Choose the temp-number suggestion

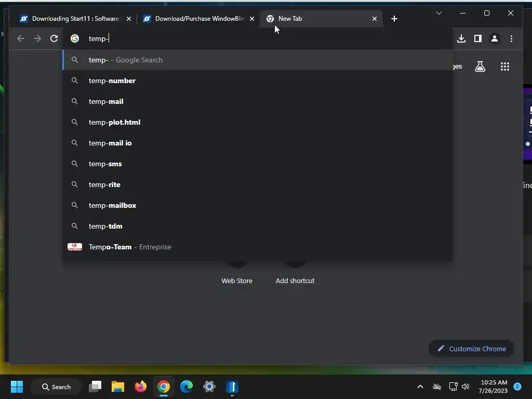(x=258, y=81)
